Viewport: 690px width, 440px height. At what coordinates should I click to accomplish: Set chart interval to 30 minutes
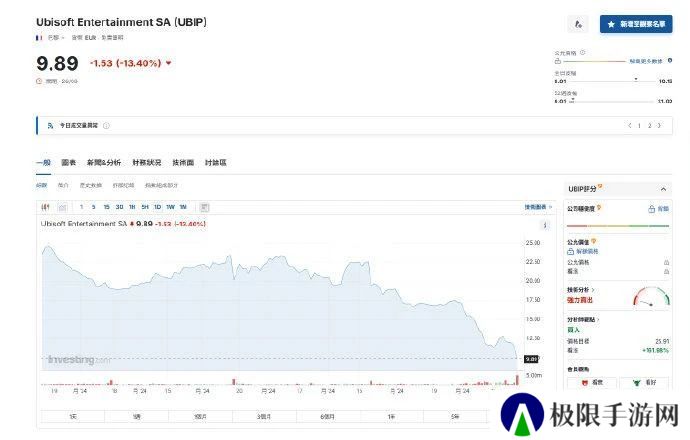tap(119, 207)
